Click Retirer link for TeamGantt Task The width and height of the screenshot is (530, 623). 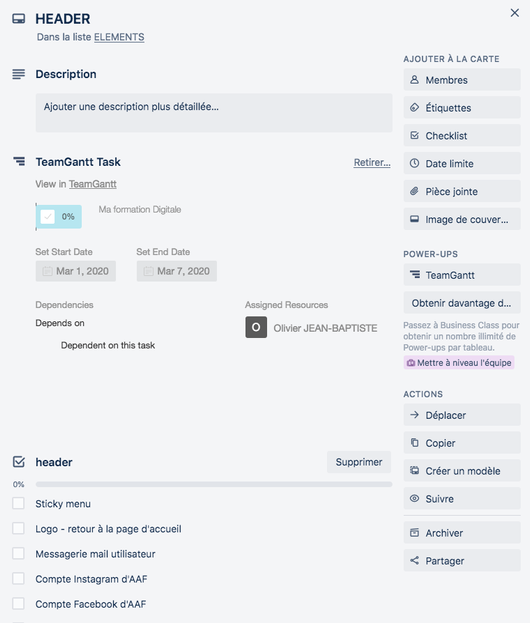pos(372,162)
